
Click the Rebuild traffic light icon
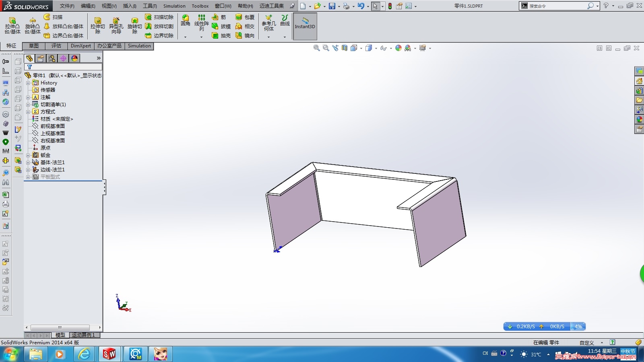click(x=390, y=6)
